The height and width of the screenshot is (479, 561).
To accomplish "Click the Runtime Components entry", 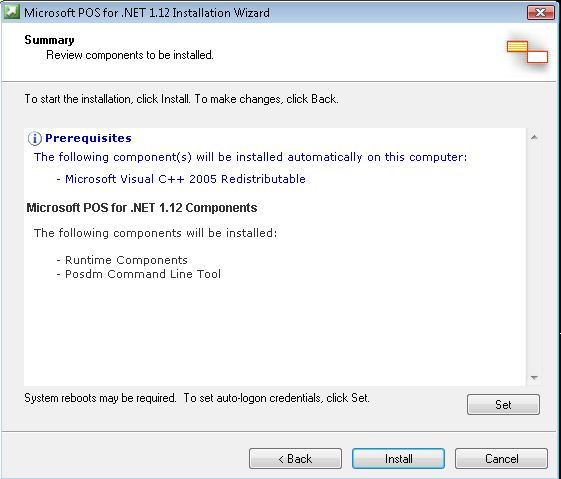I will click(122, 260).
